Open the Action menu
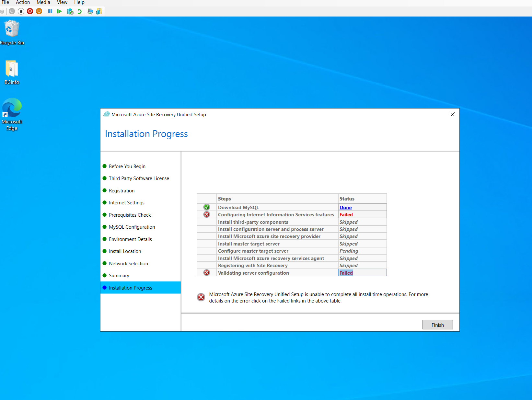Viewport: 532px width, 400px height. [23, 3]
